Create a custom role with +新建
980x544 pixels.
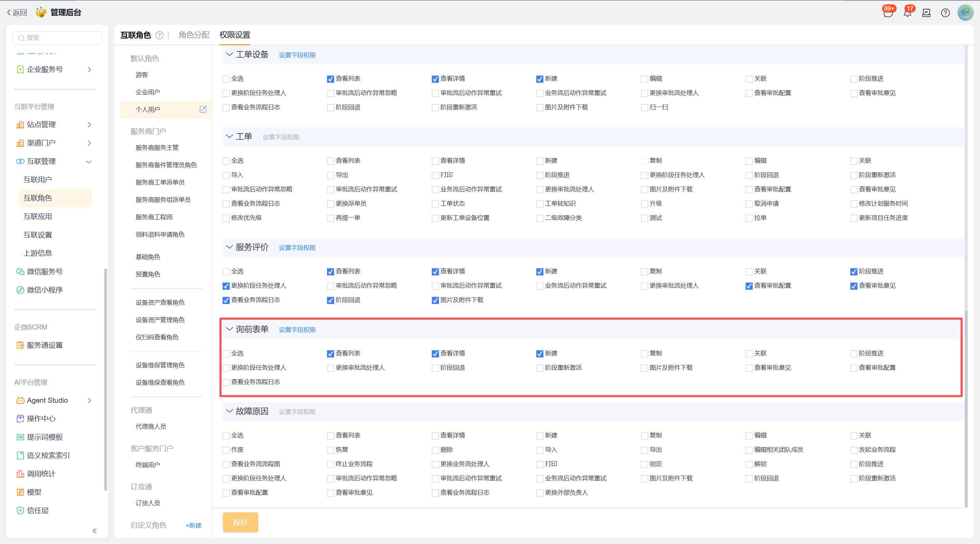(x=194, y=525)
